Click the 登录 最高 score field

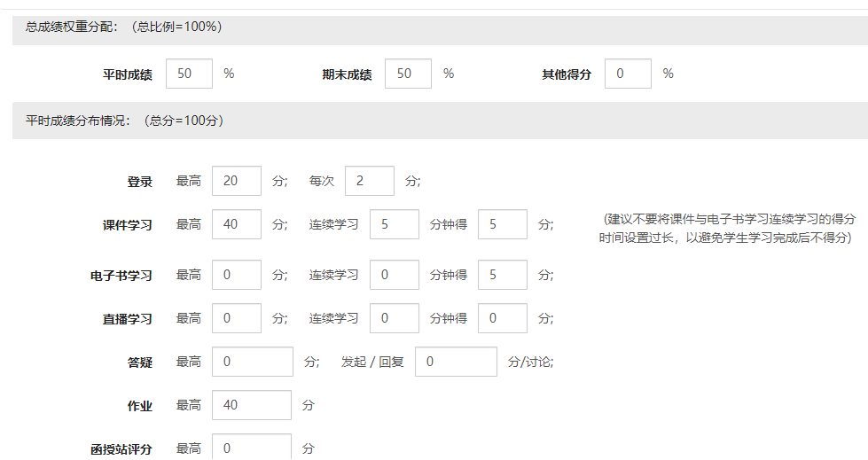pos(237,181)
